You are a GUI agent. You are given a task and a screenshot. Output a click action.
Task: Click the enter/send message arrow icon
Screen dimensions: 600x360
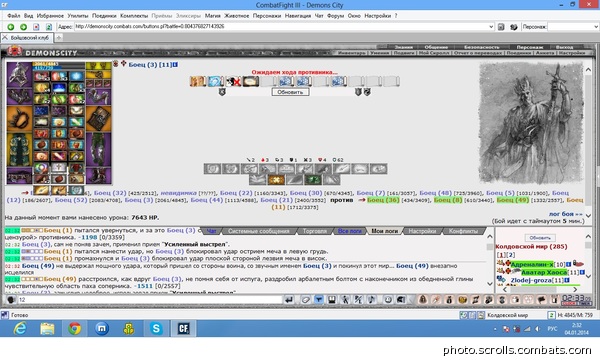click(x=289, y=300)
